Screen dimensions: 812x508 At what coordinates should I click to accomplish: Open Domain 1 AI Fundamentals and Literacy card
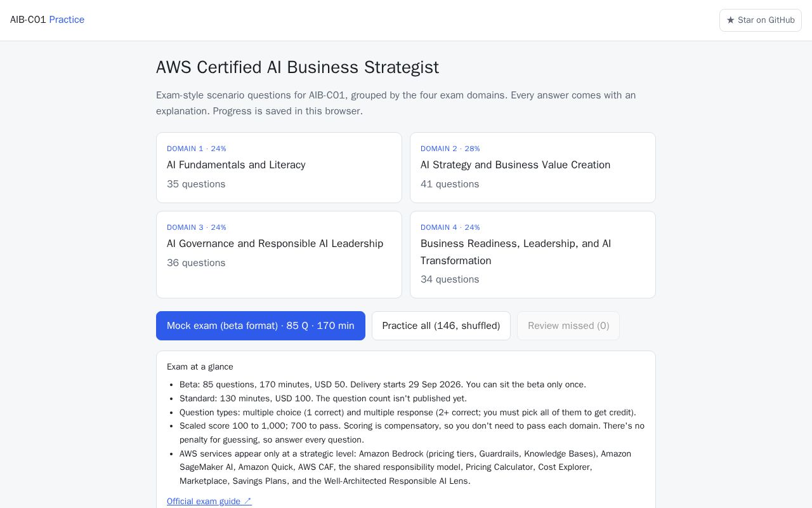coord(279,168)
